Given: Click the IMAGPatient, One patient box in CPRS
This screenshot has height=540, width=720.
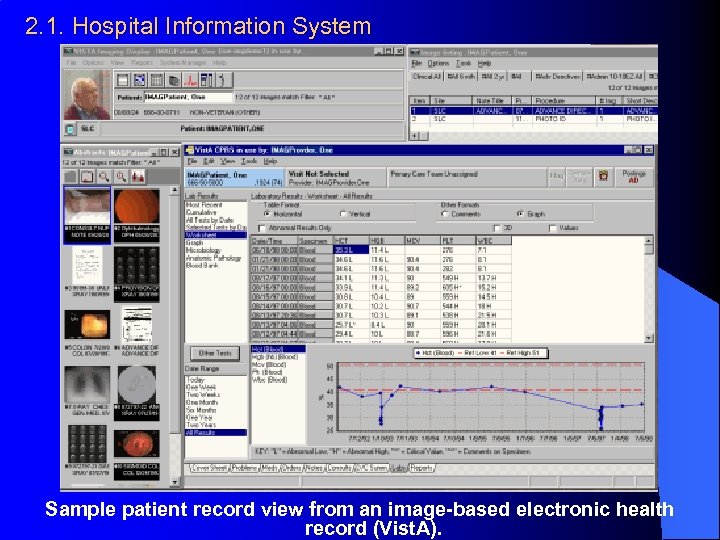Looking at the screenshot, I should (x=235, y=178).
